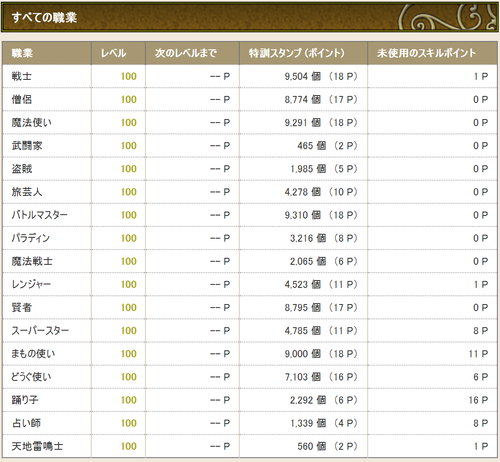Click 戦士's unused skill points 1 P
This screenshot has width=500, height=462.
[x=481, y=76]
